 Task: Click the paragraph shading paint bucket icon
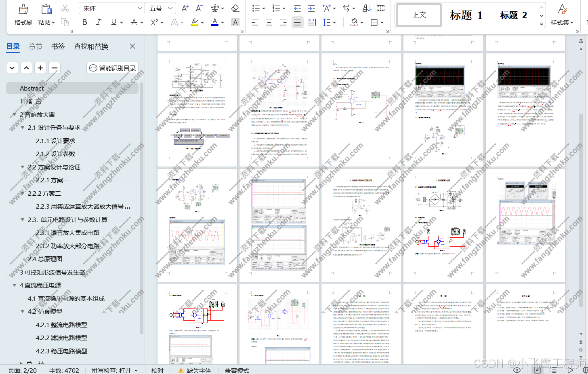(x=354, y=22)
